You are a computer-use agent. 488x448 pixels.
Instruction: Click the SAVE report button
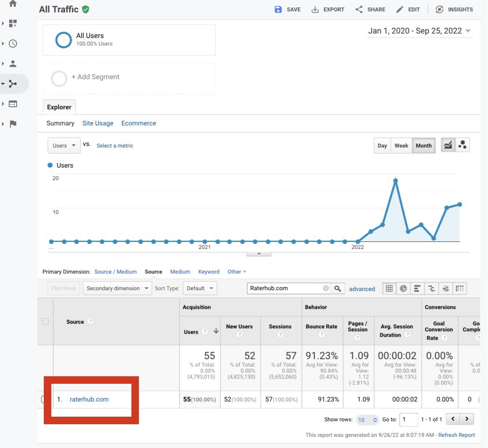pyautogui.click(x=287, y=9)
